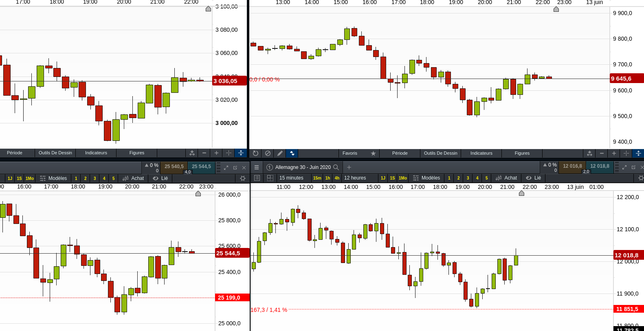
Task: Click sell price 25 540,5 button
Action: click(x=174, y=167)
